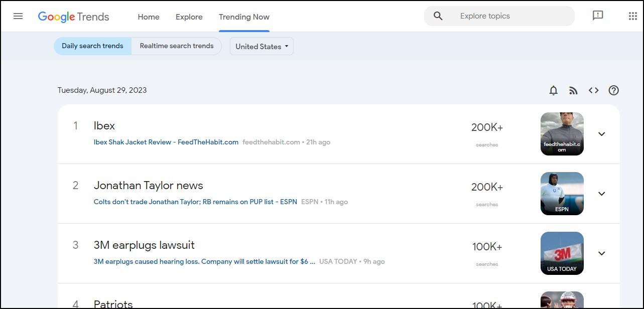Screen dimensions: 644x309
Task: Open the USA TODAY 3M thumbnail
Action: [x=562, y=253]
